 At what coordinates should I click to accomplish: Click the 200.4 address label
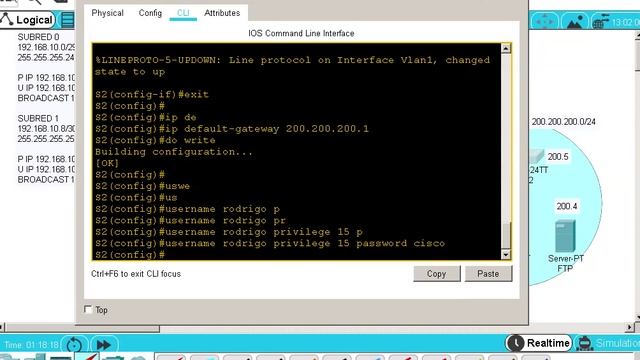pos(567,206)
